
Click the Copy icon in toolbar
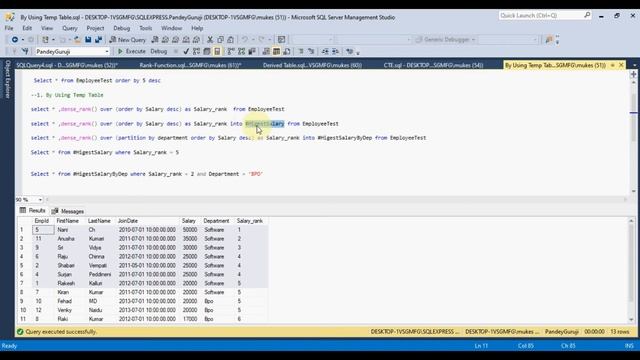click(x=220, y=40)
